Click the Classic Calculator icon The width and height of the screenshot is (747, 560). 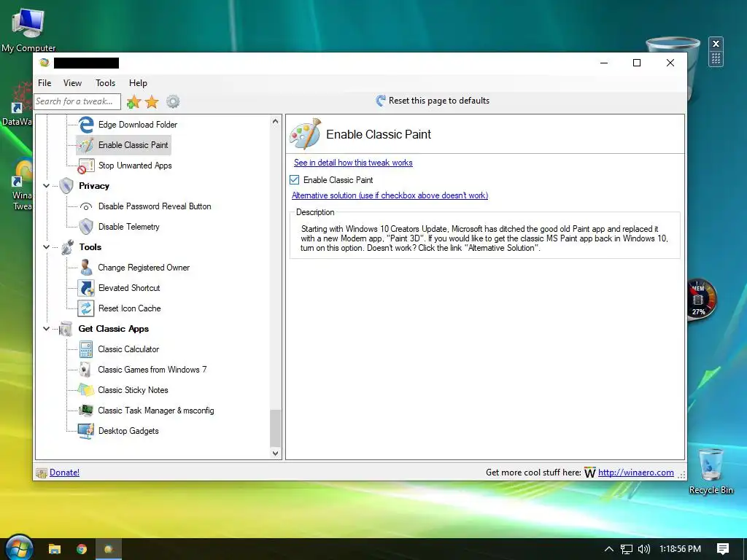pos(86,349)
